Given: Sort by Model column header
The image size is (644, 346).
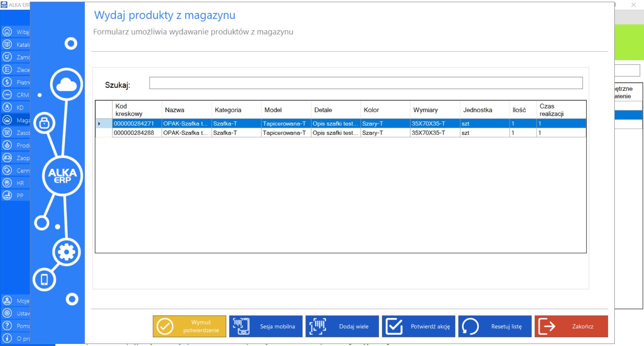Looking at the screenshot, I should point(286,110).
